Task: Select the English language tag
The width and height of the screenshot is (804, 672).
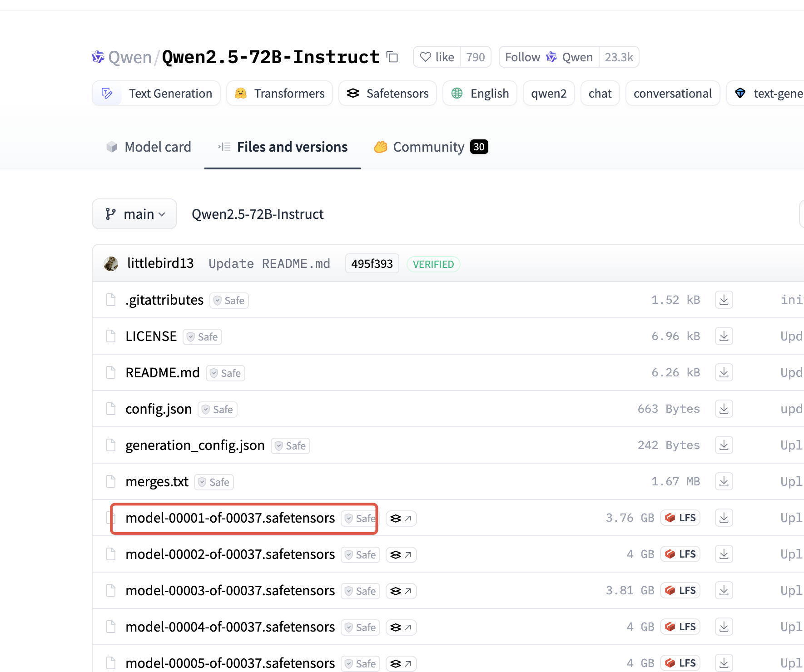Action: [x=480, y=93]
